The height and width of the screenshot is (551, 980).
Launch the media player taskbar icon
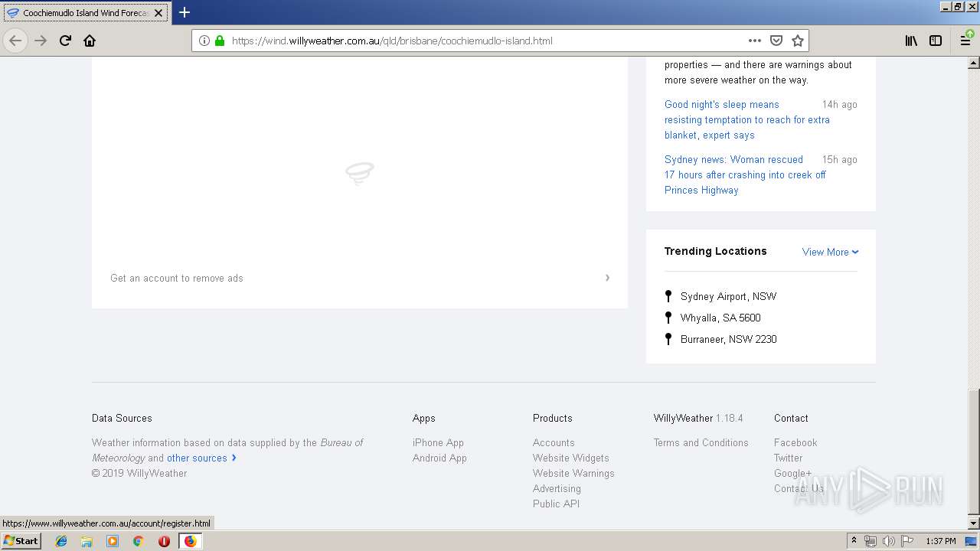click(113, 541)
